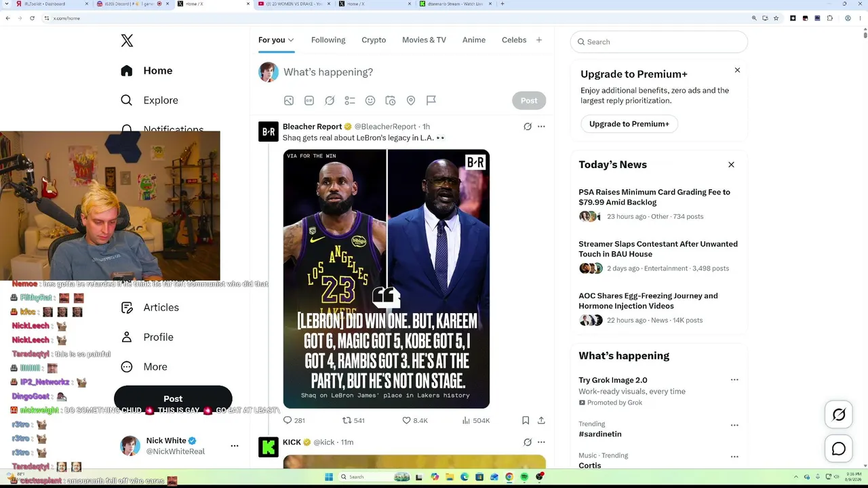Open more options on Bleacher Report post
This screenshot has height=488, width=868.
(541, 126)
